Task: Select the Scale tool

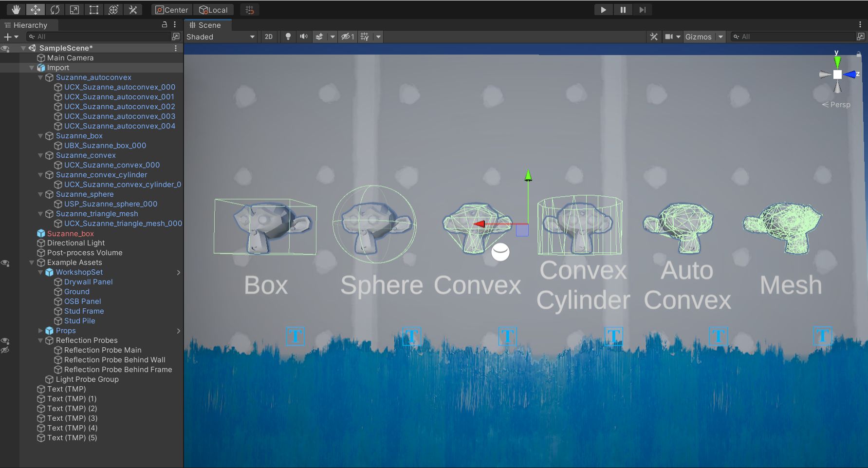Action: pos(74,10)
